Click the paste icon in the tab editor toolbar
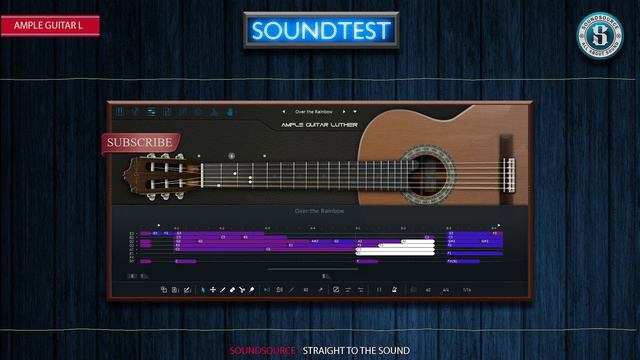Screen dimensions: 640x360 pos(175,289)
